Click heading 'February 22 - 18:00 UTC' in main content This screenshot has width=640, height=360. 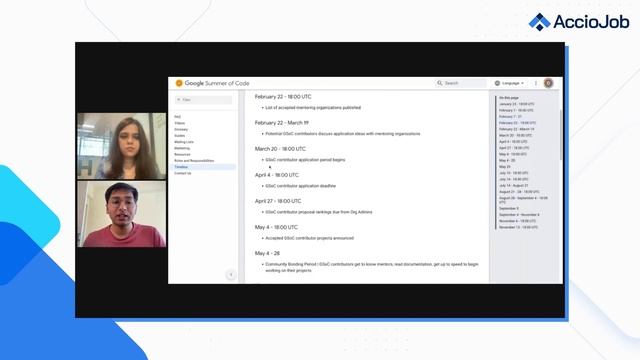[283, 97]
